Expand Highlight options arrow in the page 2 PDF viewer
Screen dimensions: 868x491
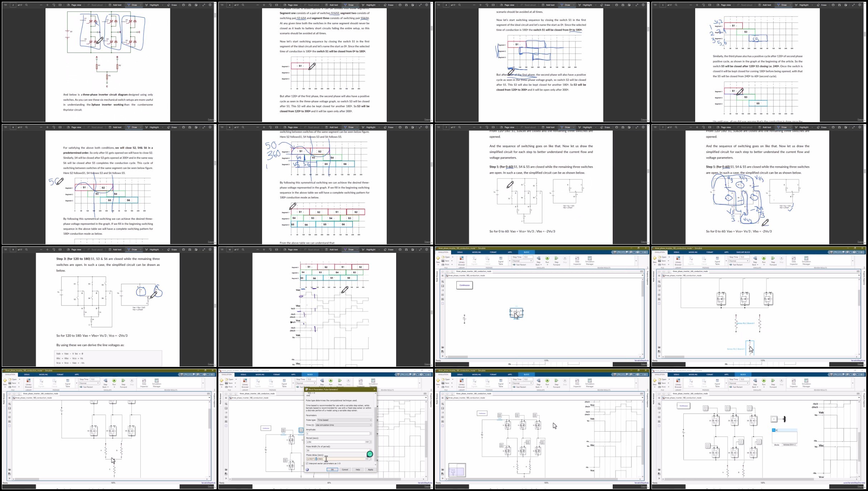[163, 5]
